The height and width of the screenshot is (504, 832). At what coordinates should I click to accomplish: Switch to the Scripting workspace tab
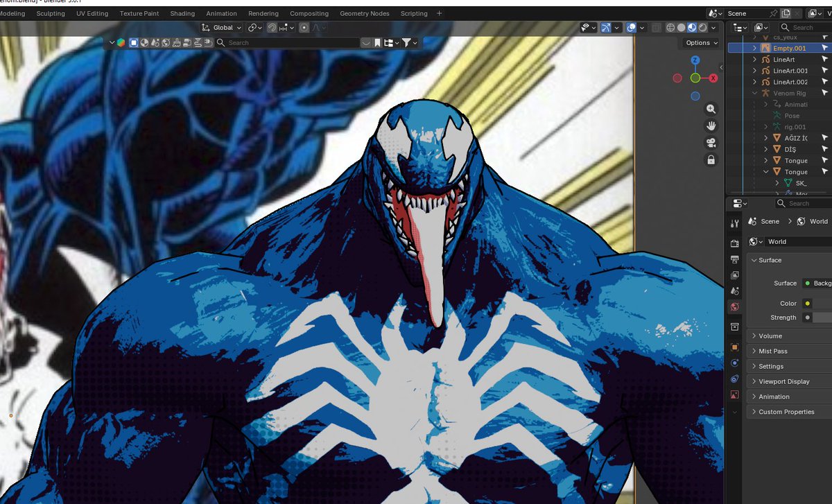(x=414, y=13)
